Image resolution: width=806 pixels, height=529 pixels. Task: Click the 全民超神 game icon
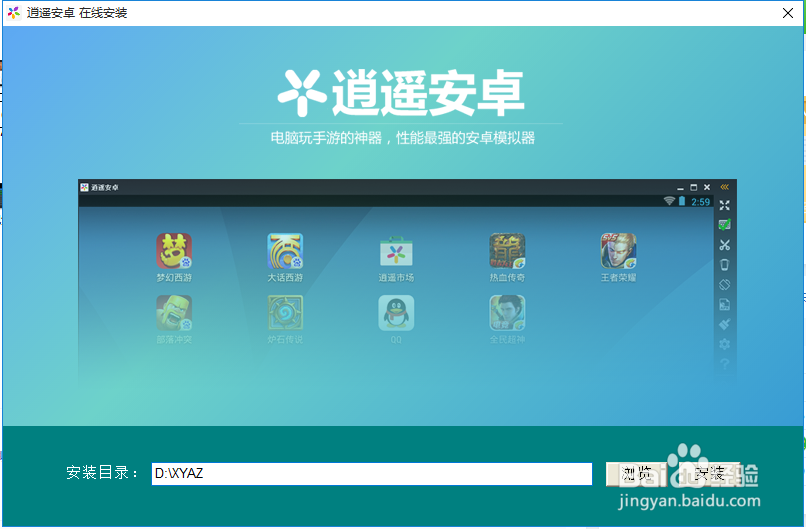click(507, 313)
